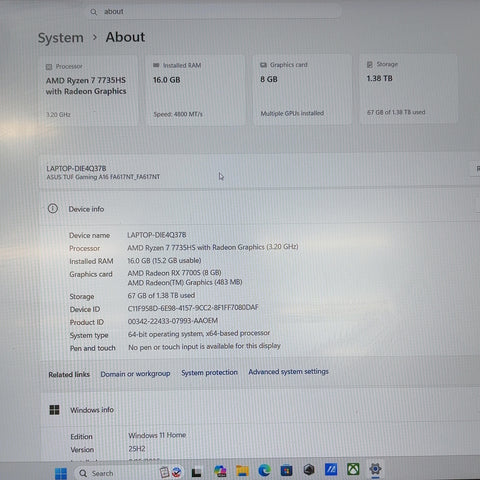Click the Settings gear in the taskbar
The width and height of the screenshot is (480, 480).
coord(375,469)
